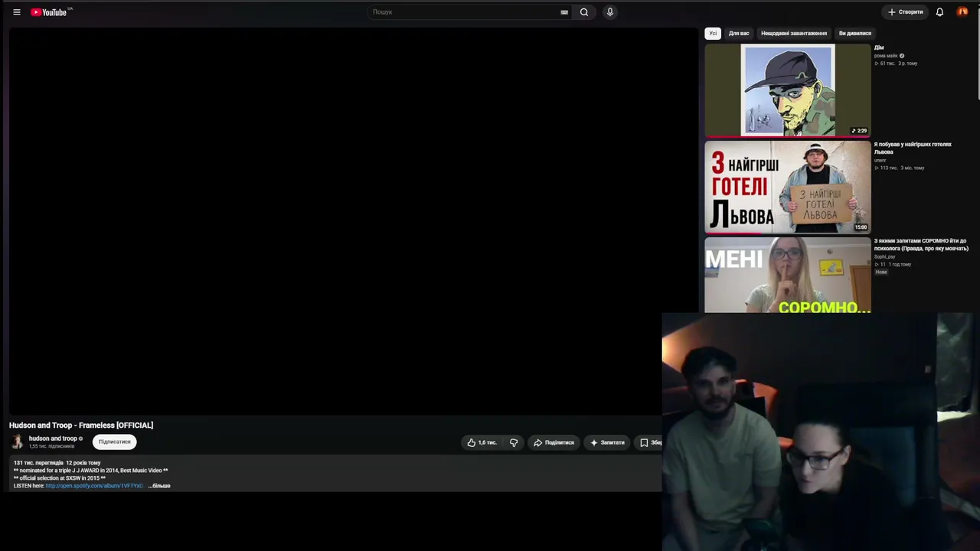Click the Підписатися subscribe button
The width and height of the screenshot is (980, 551).
coord(114,442)
